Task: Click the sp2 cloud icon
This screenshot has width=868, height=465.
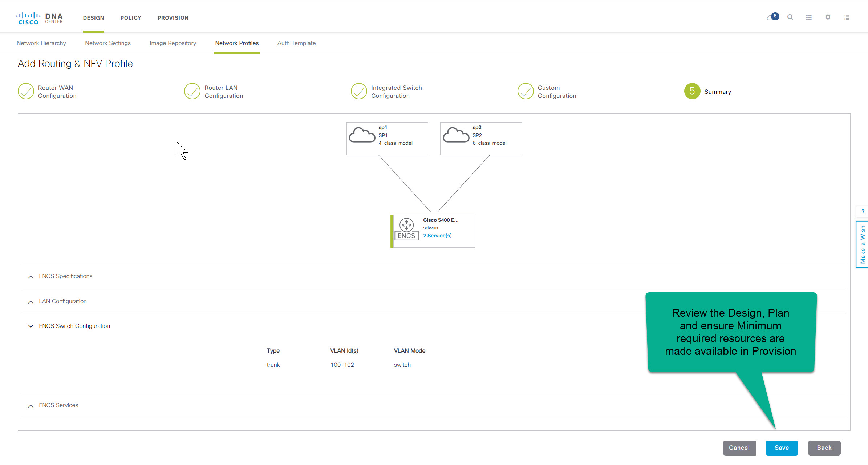Action: tap(456, 135)
